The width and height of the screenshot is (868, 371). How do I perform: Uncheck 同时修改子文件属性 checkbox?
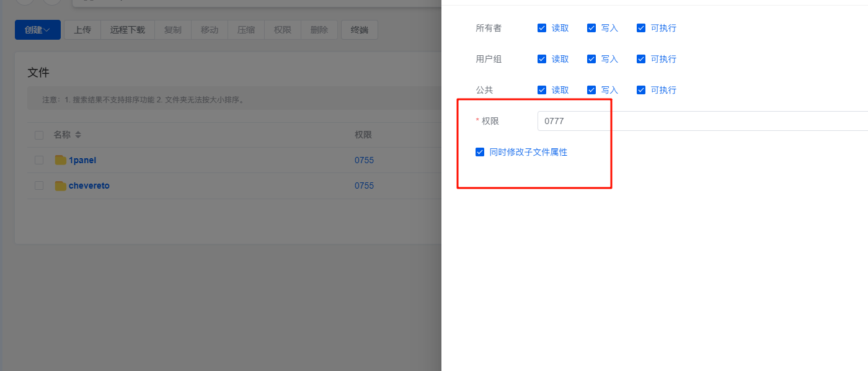pyautogui.click(x=480, y=152)
